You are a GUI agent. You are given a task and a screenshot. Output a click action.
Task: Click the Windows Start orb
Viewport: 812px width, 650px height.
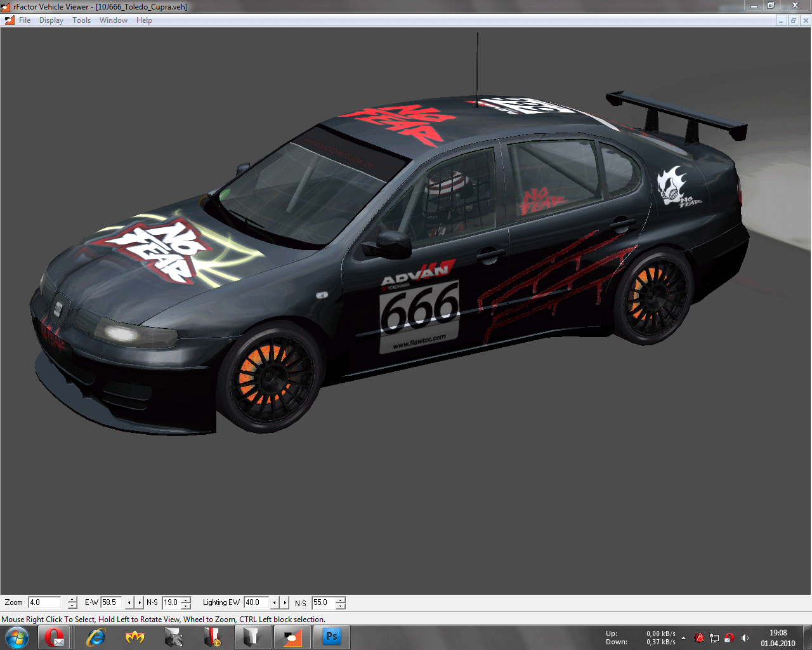[x=17, y=637]
